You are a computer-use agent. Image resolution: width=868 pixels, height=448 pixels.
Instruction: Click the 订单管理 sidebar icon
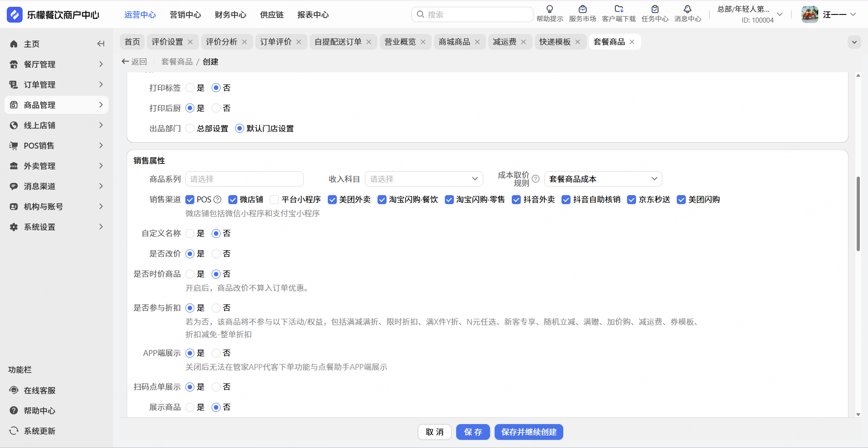14,84
